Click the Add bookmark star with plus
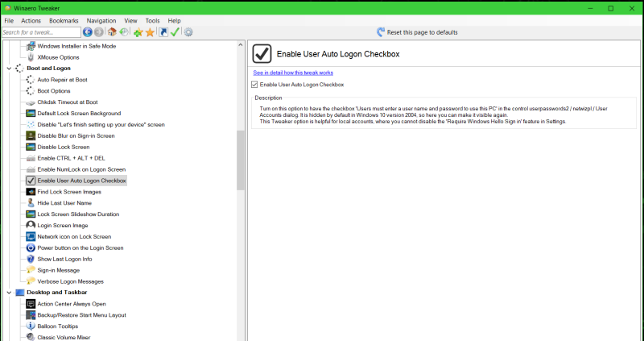Viewport: 644px width, 341px height. pyautogui.click(x=138, y=32)
